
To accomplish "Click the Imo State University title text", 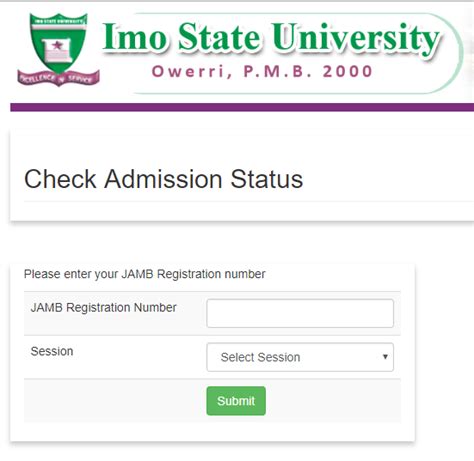I will [x=272, y=38].
